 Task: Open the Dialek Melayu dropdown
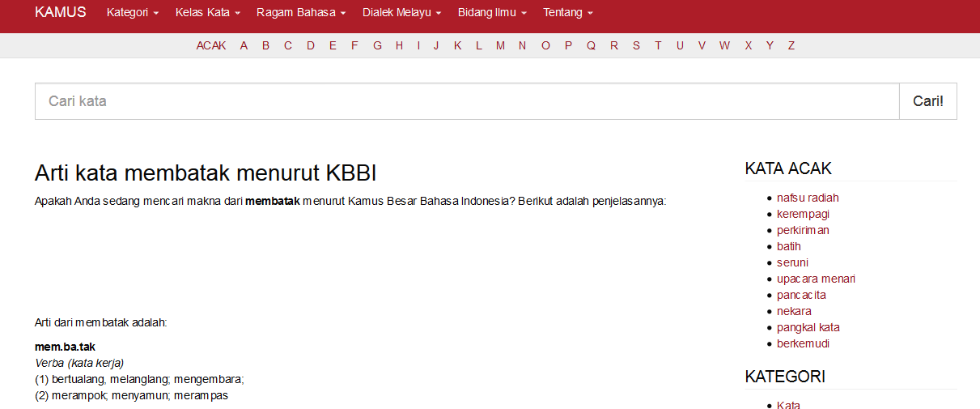pyautogui.click(x=402, y=13)
